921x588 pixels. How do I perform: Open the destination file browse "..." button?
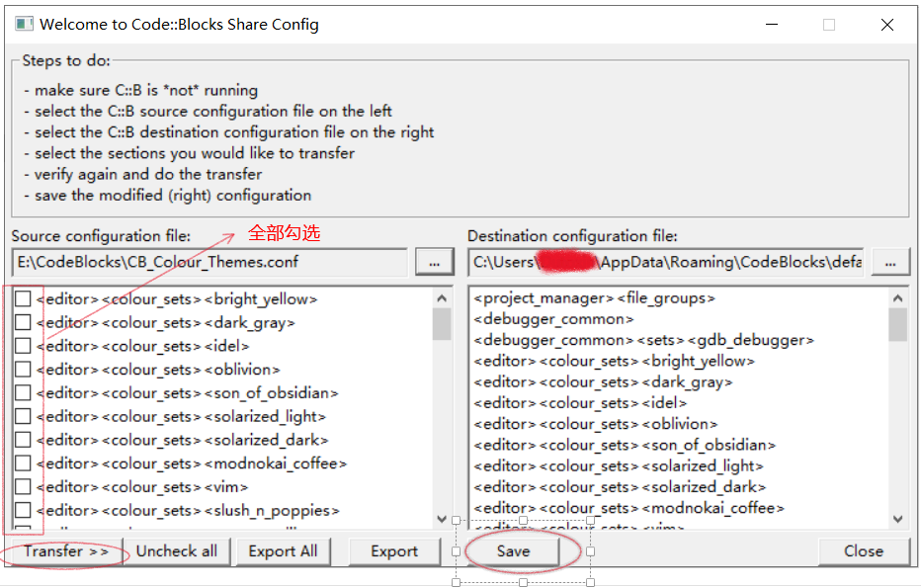pyautogui.click(x=890, y=261)
